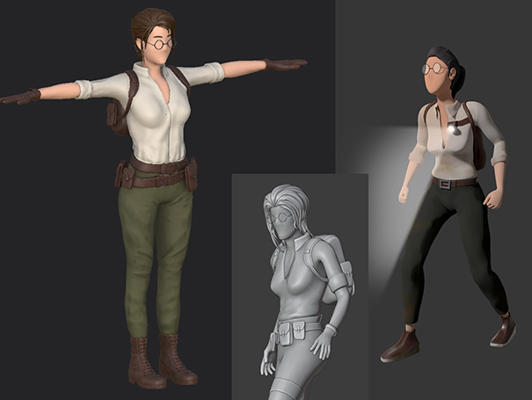This screenshot has width=532, height=400.
Task: Select the walking character's front brown shoe
Action: (x=398, y=345)
